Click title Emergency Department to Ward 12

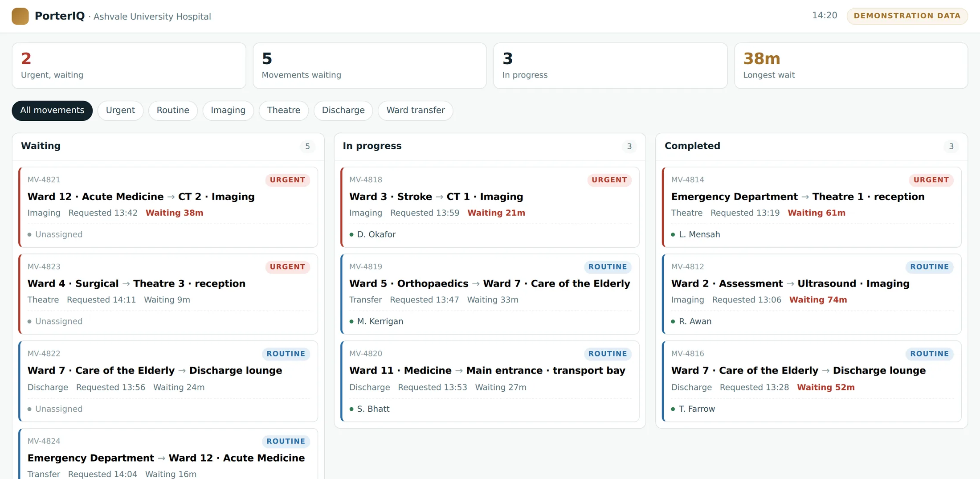pyautogui.click(x=166, y=458)
